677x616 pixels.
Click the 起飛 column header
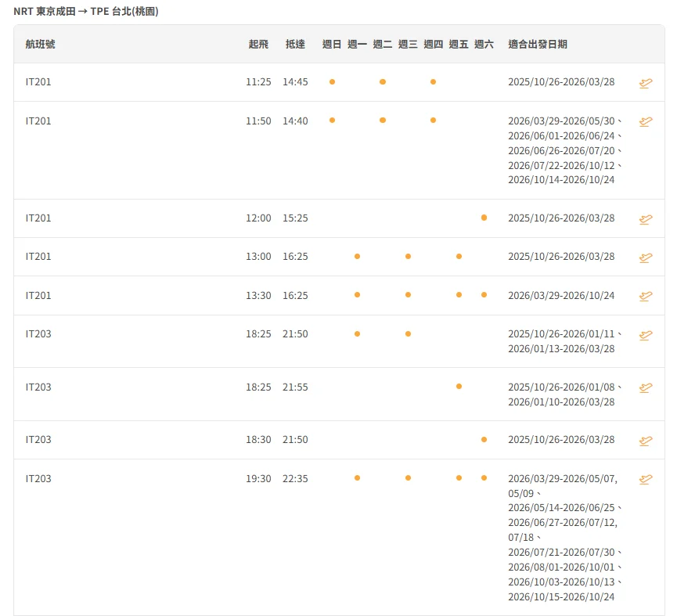[x=258, y=44]
